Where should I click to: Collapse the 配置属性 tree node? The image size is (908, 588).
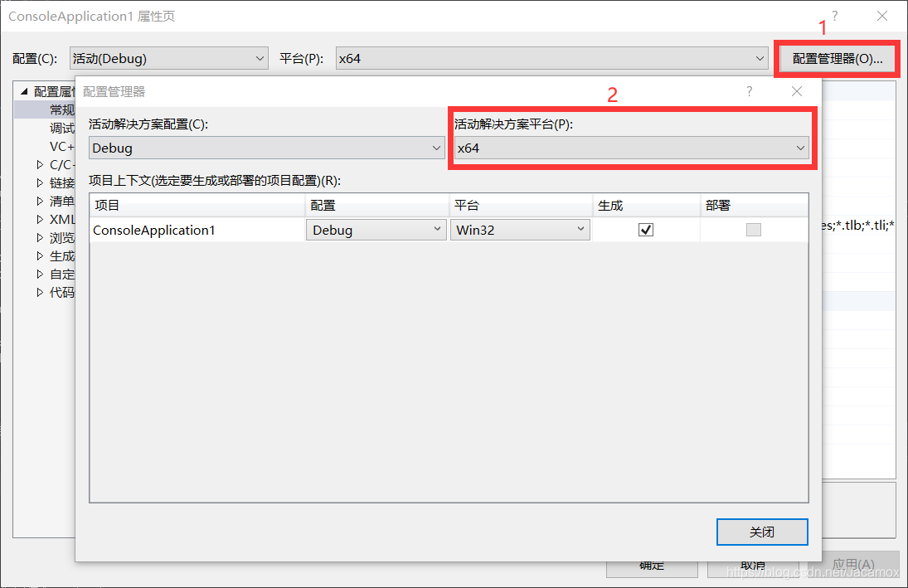[x=24, y=91]
